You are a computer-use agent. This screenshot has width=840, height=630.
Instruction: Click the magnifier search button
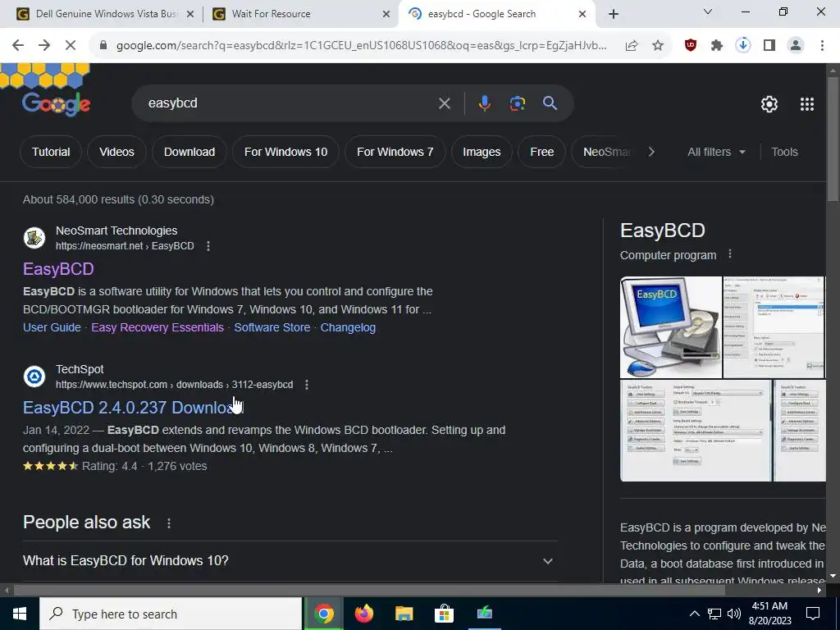(550, 103)
